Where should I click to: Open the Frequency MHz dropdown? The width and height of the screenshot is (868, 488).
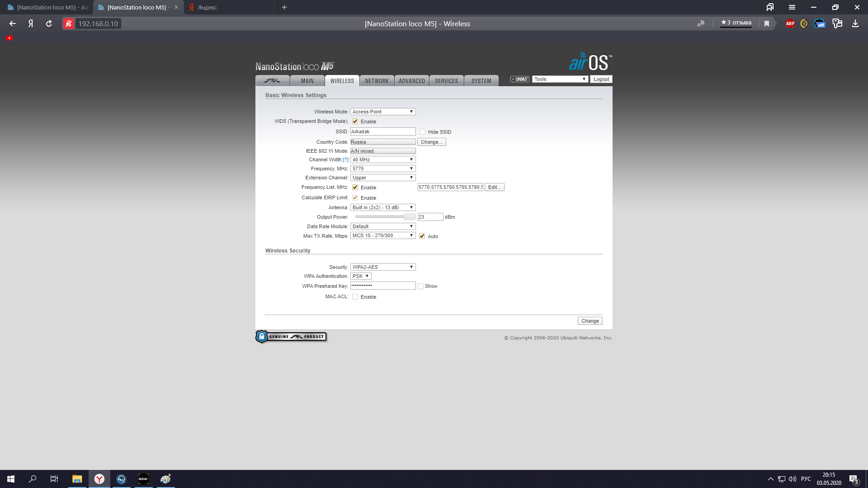tap(383, 169)
